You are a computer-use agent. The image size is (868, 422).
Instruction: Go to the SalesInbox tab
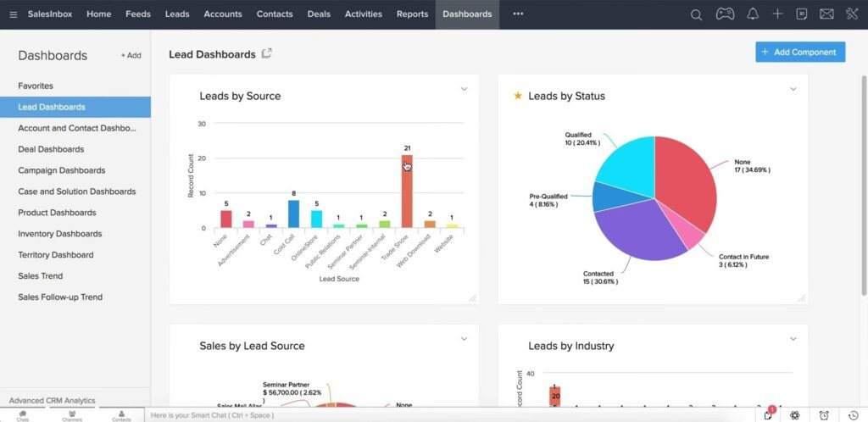tap(50, 14)
